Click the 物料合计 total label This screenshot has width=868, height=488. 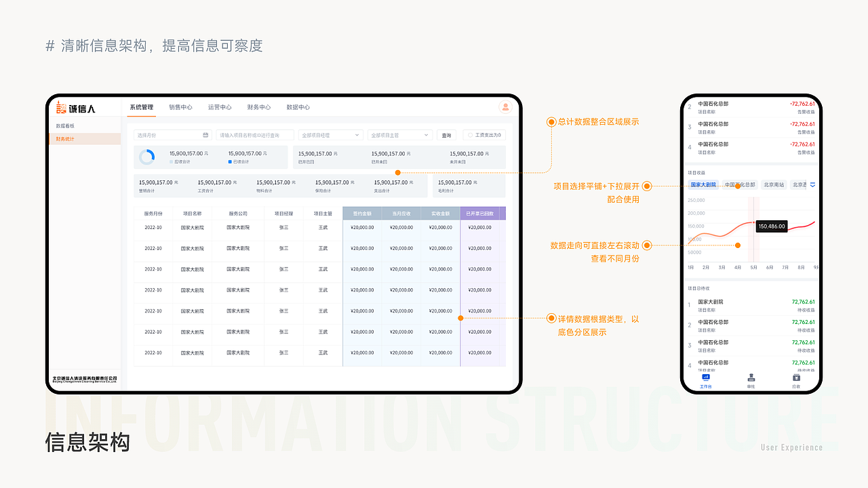pyautogui.click(x=264, y=191)
